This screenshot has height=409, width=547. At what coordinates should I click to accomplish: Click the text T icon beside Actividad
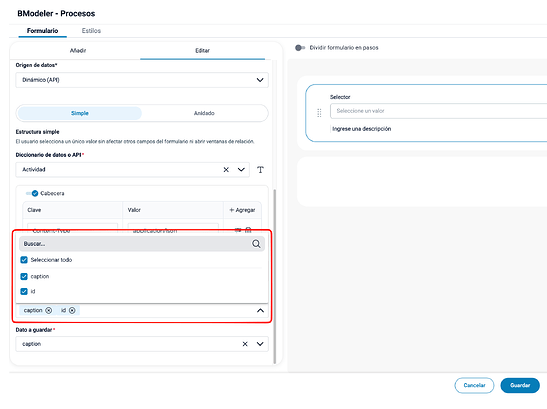[260, 170]
